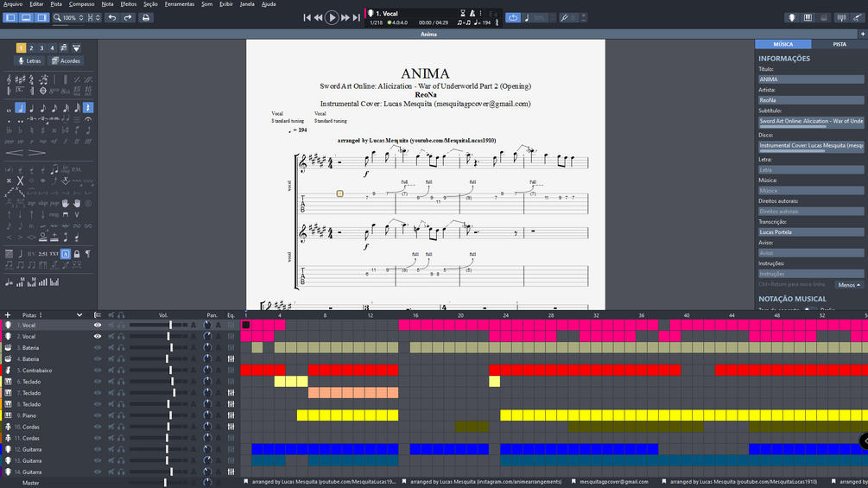
Task: Mute the 12. Guitarra track
Action: tap(111, 449)
